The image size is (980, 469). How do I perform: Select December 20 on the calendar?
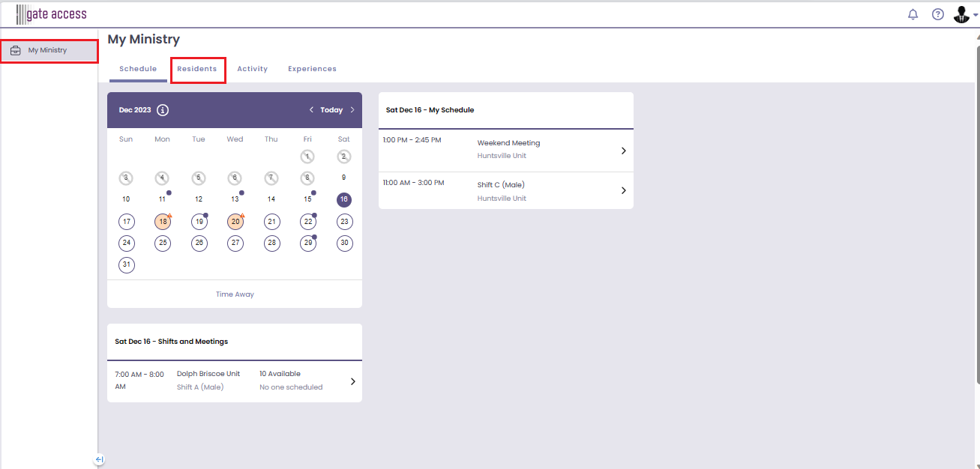tap(235, 222)
